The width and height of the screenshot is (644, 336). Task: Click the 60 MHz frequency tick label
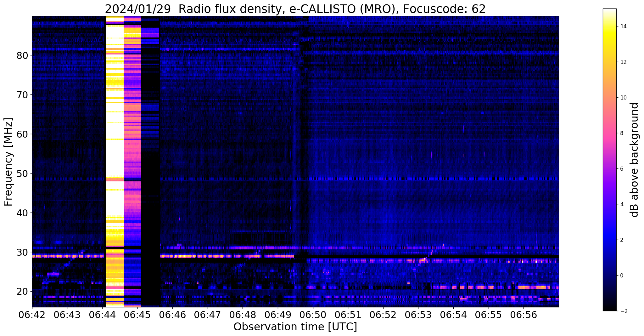[x=23, y=134]
